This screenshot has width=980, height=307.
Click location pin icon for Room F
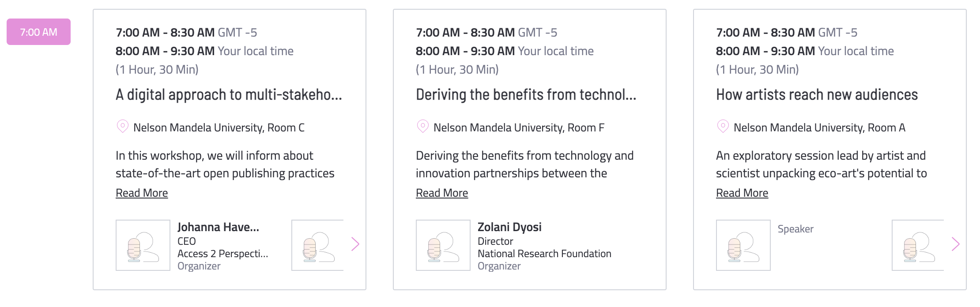click(x=422, y=127)
